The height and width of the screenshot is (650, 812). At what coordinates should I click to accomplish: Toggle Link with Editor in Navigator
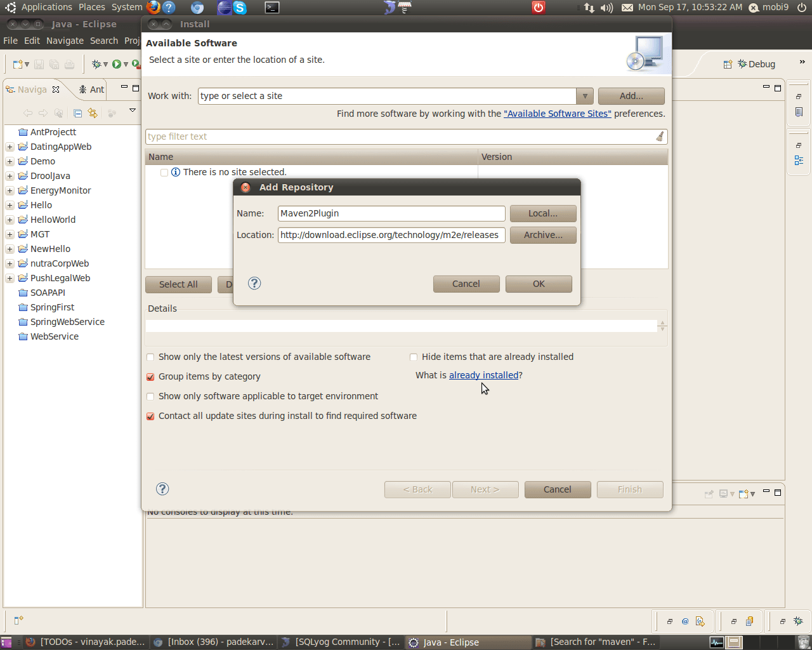(93, 112)
